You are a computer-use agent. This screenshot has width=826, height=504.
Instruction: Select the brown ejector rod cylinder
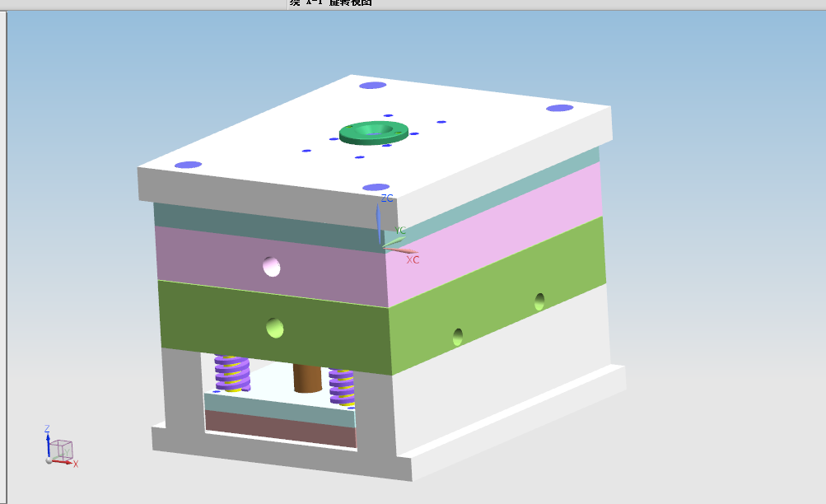click(x=307, y=379)
